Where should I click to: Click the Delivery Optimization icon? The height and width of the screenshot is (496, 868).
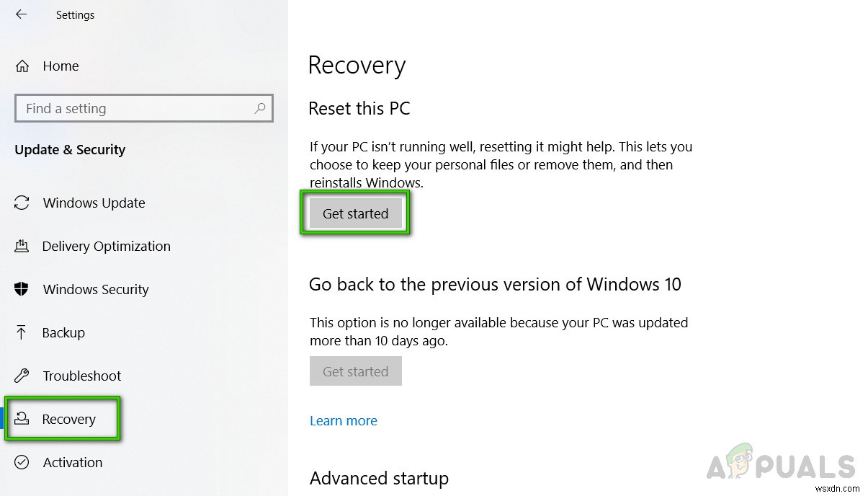click(x=22, y=247)
